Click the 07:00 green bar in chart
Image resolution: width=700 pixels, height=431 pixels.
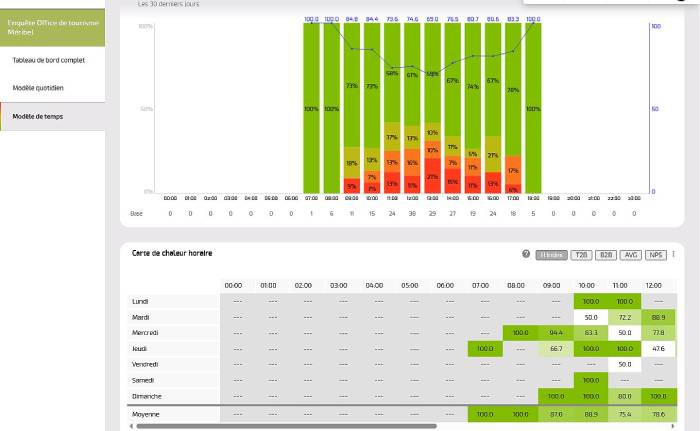311,109
